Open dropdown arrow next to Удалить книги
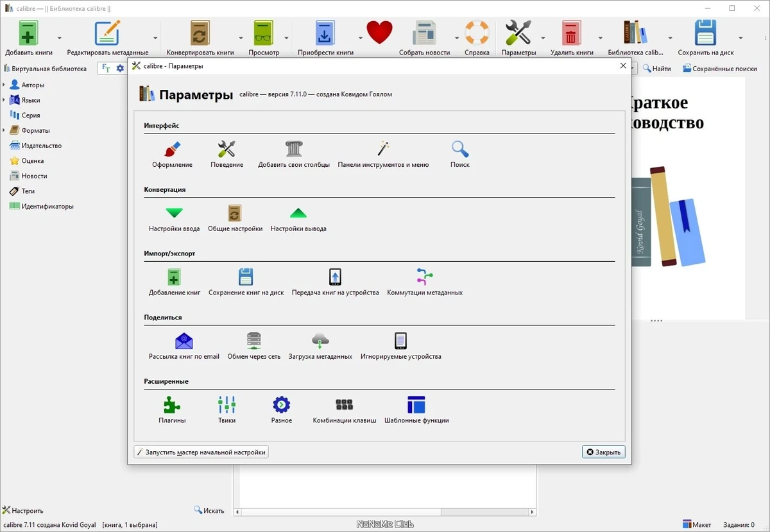This screenshot has width=770, height=532. pos(600,38)
